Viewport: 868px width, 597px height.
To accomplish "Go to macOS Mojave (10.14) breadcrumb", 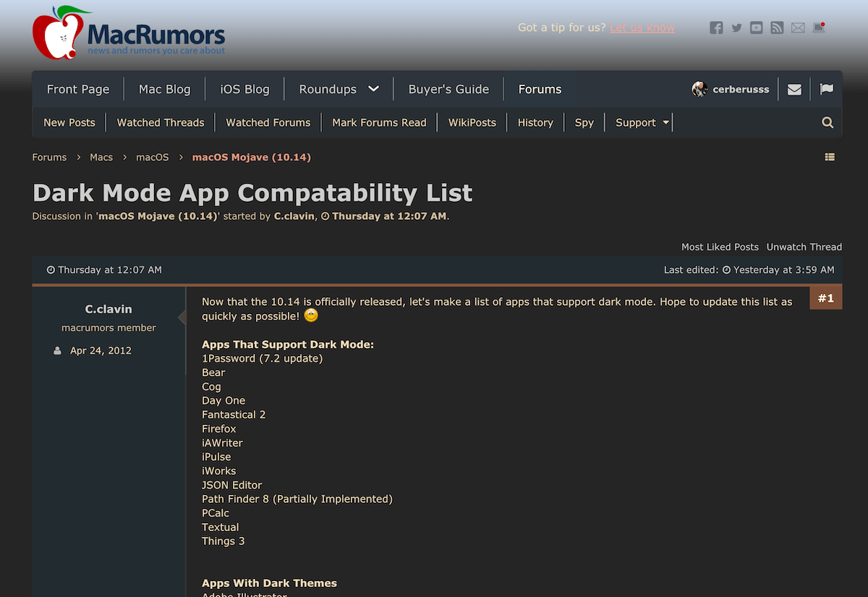I will click(252, 157).
